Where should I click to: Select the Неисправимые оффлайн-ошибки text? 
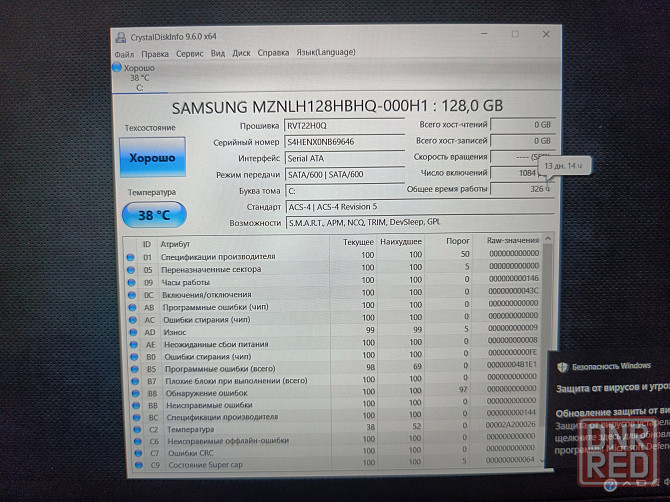[228, 440]
